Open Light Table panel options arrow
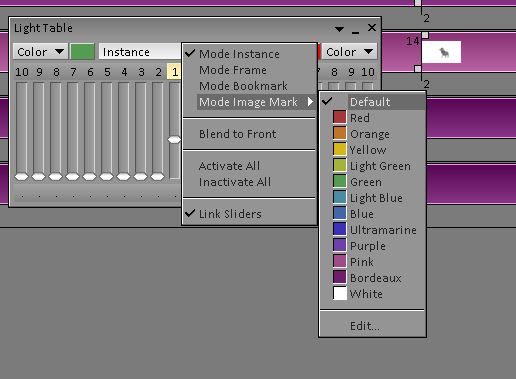The height and width of the screenshot is (379, 516). click(339, 29)
